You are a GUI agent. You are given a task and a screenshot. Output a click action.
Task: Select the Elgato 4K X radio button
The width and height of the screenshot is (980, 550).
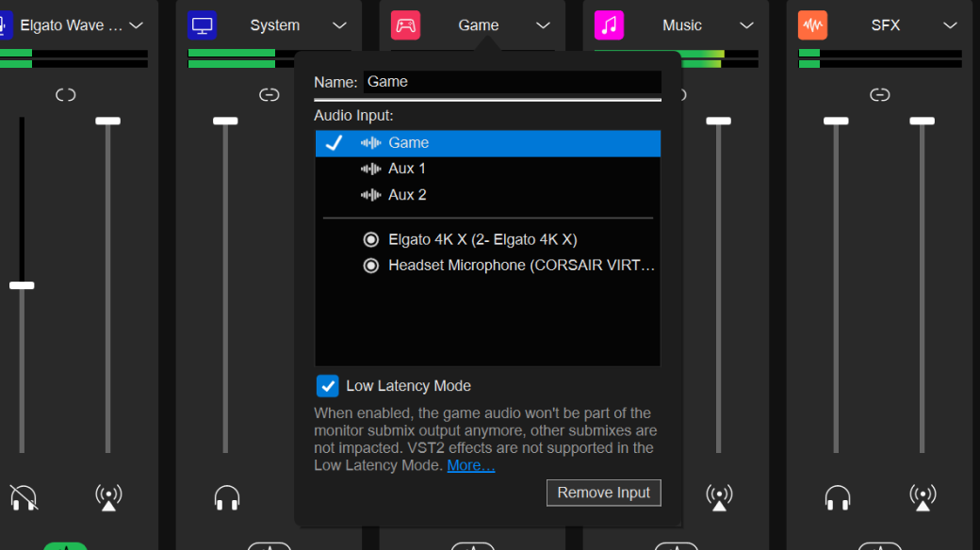[371, 239]
